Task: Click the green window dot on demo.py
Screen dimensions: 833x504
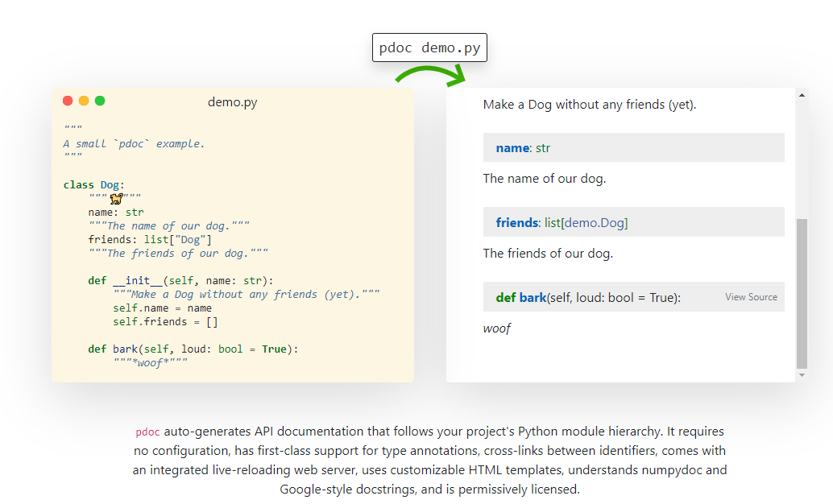Action: (x=100, y=101)
